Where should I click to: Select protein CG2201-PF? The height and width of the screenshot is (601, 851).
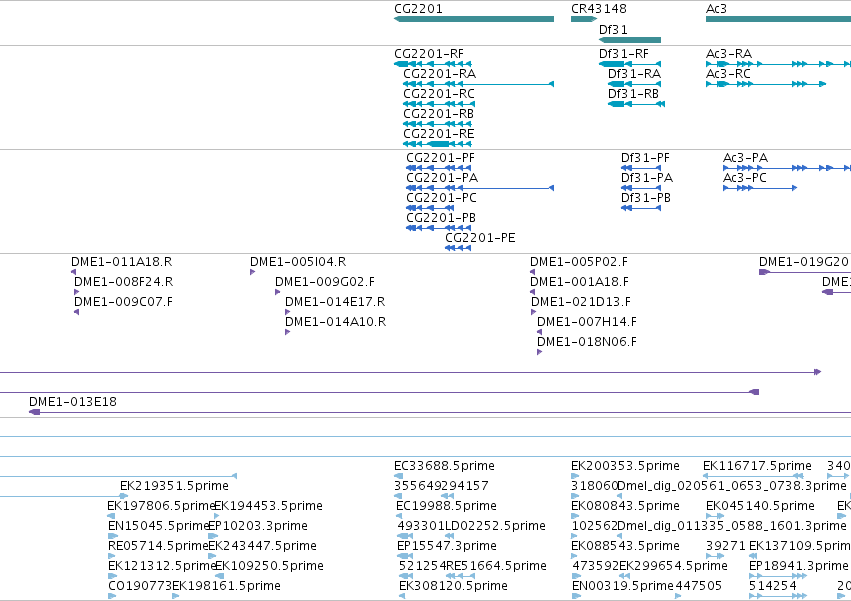(439, 168)
